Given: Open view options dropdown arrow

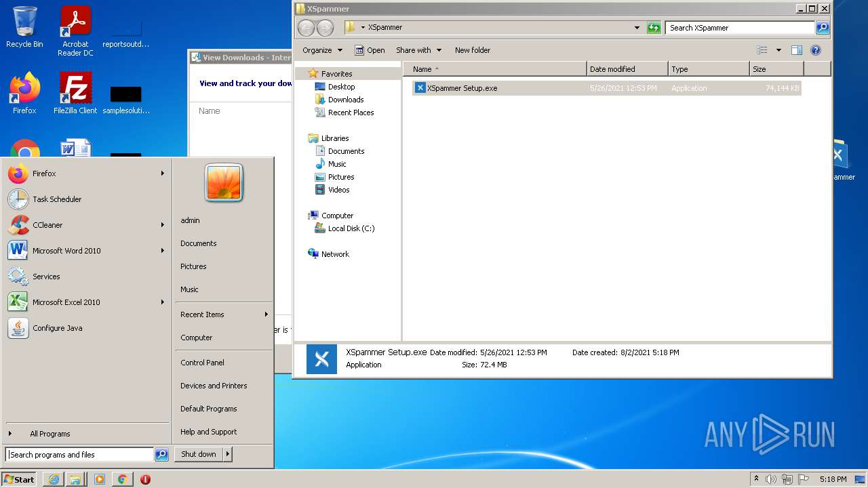Looking at the screenshot, I should coord(778,50).
